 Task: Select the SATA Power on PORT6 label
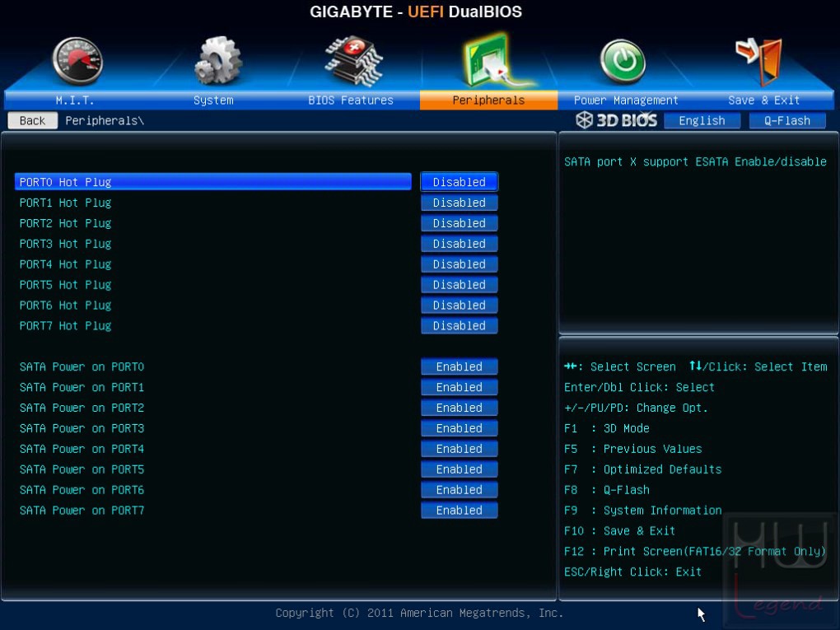pos(82,490)
